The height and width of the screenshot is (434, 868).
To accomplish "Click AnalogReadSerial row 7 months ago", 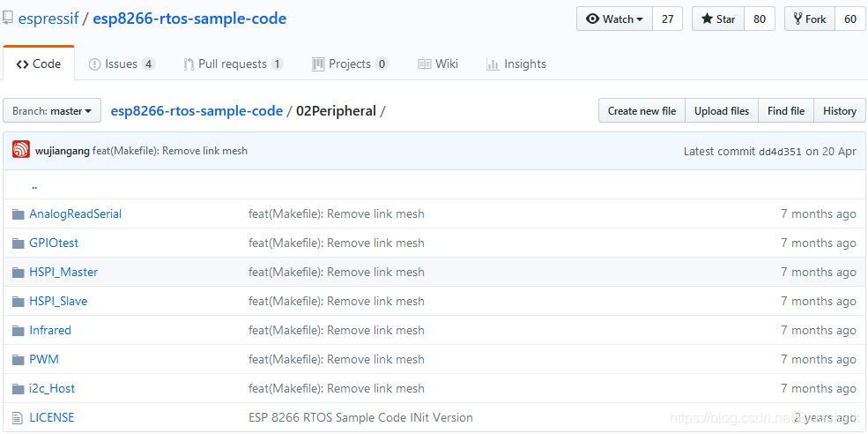I will click(818, 214).
